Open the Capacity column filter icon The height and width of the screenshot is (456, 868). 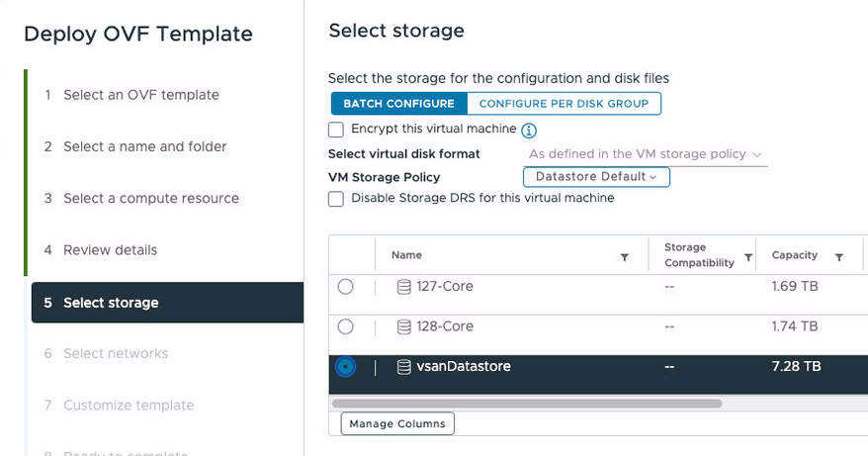839,257
